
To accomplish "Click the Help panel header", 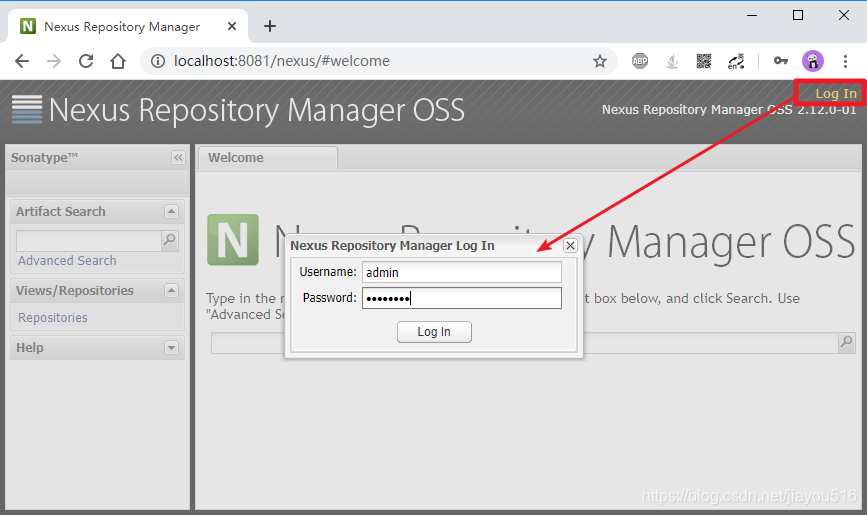I will (x=97, y=347).
